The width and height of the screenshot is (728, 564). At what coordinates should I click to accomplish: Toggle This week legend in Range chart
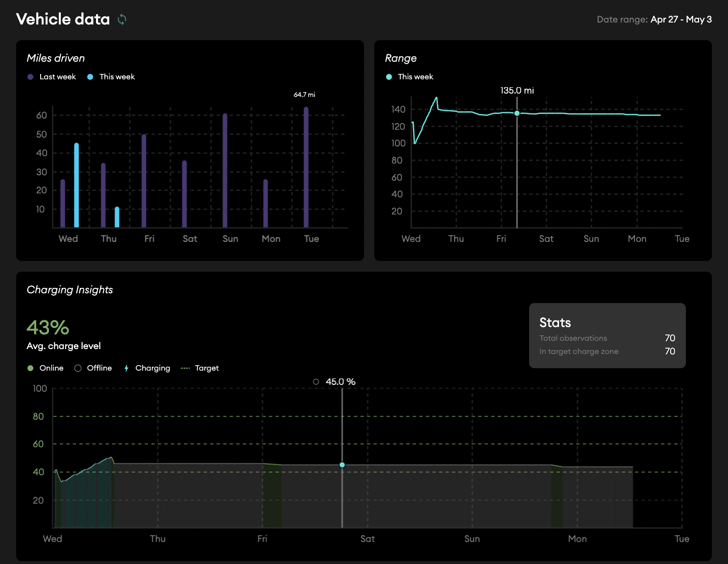tap(410, 77)
